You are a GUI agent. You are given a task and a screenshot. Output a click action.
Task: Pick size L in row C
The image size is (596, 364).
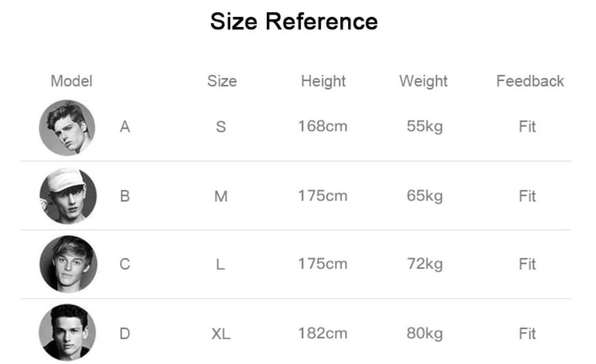(x=220, y=264)
